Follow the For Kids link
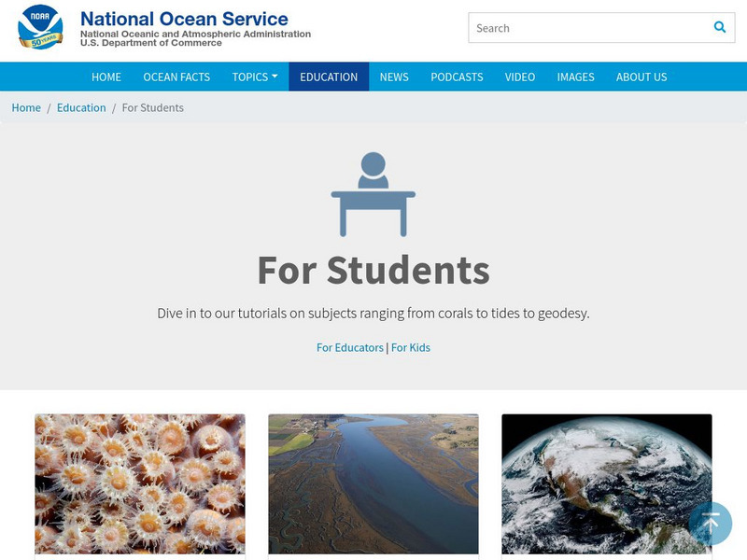Viewport: 747px width, 560px height. click(411, 347)
